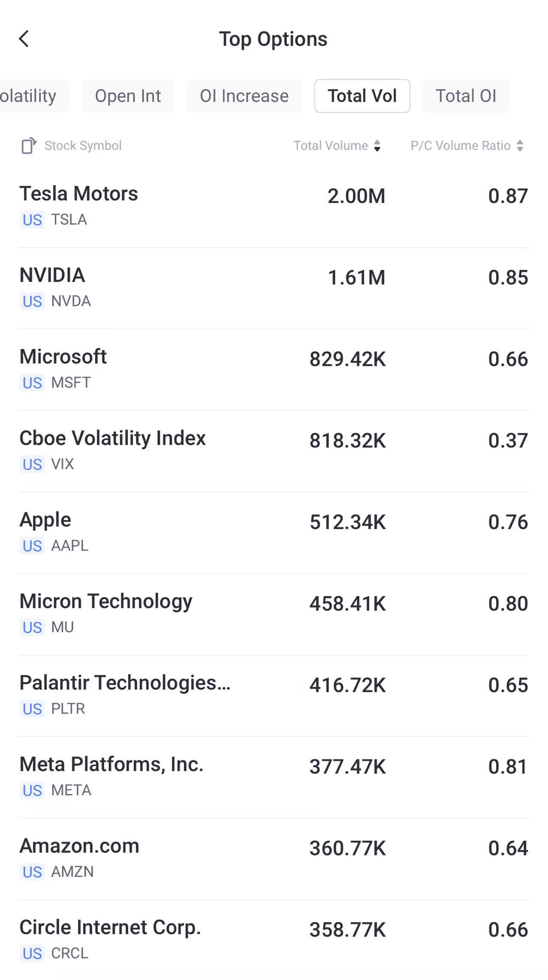
Task: Open Tesla Motors options row
Action: point(274,206)
